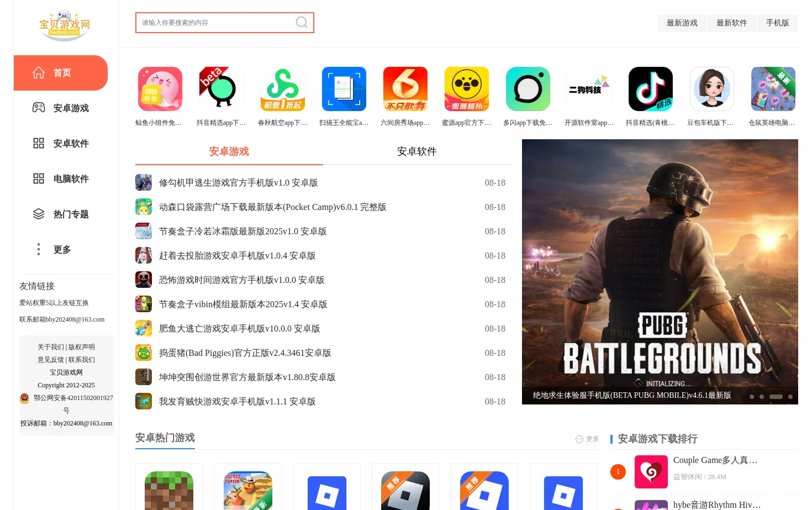Open 安卓游戏 in the sidebar
This screenshot has height=510, width=812.
click(61, 108)
